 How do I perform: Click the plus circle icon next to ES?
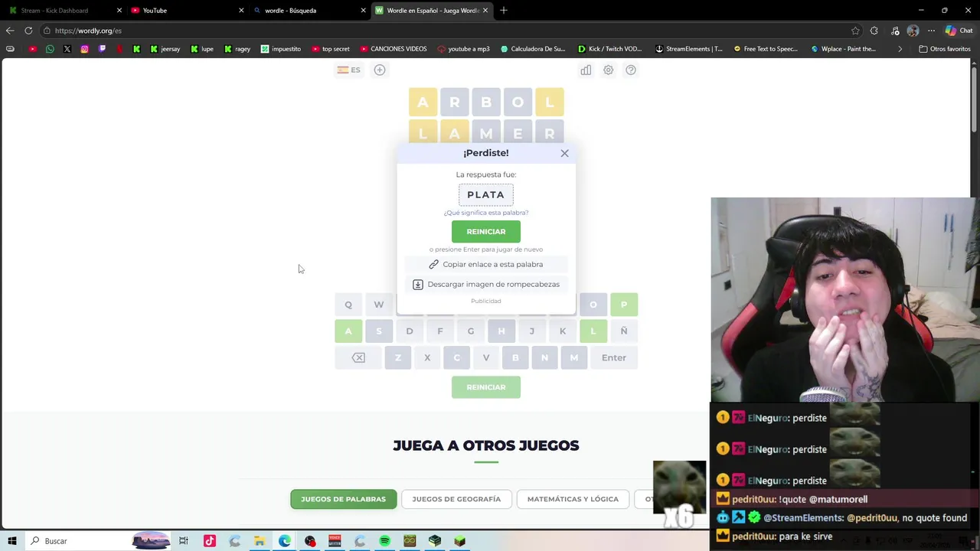pos(380,70)
